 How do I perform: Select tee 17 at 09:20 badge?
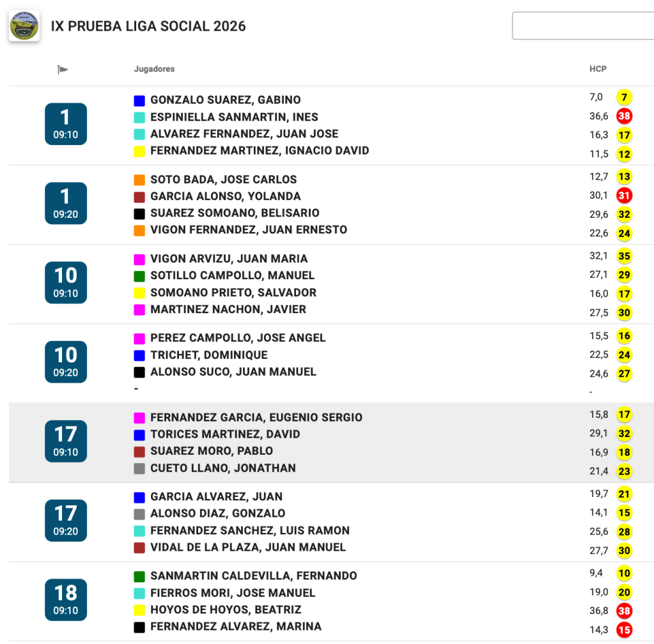(65, 520)
